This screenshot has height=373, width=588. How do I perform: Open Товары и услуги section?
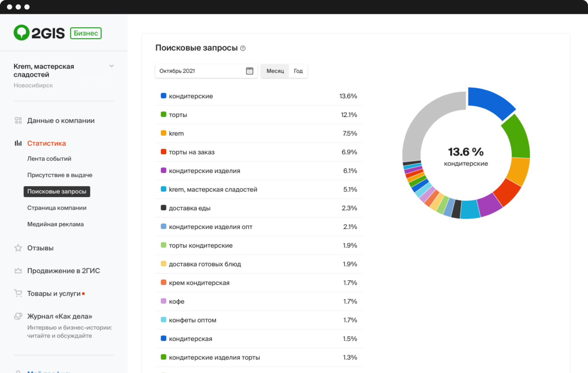[x=54, y=294]
